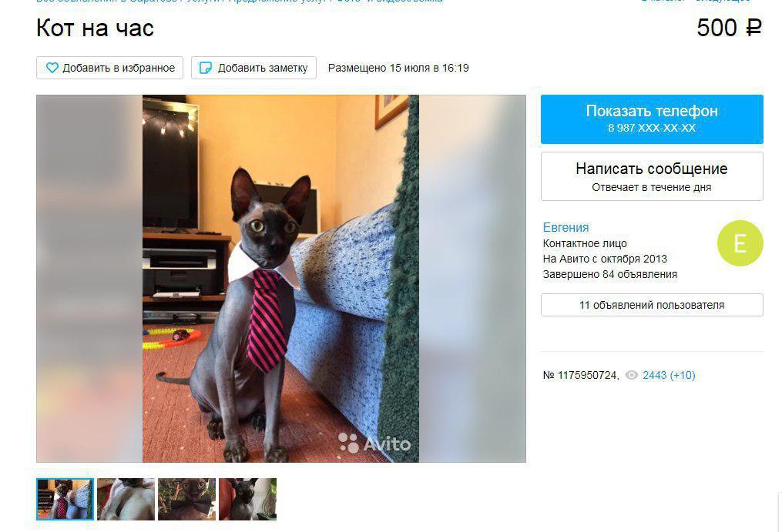Click the ruble price 500 ₽
782x532 pixels.
point(729,28)
